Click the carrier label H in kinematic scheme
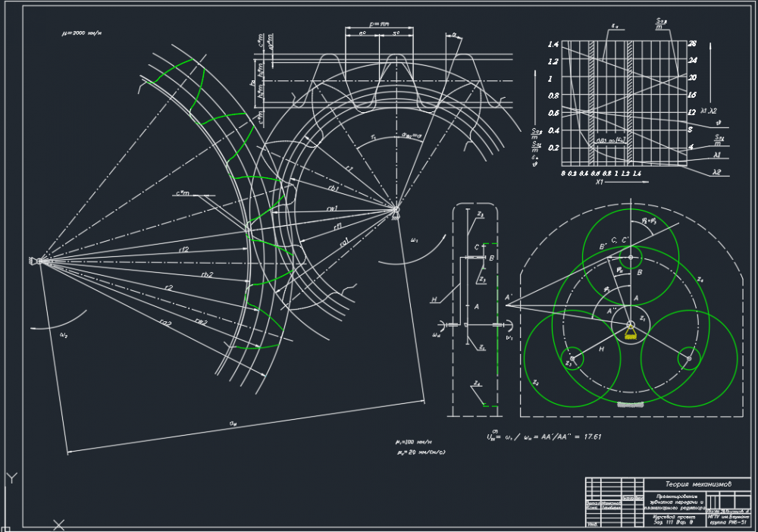Screen dimensions: 758x532 (434, 301)
